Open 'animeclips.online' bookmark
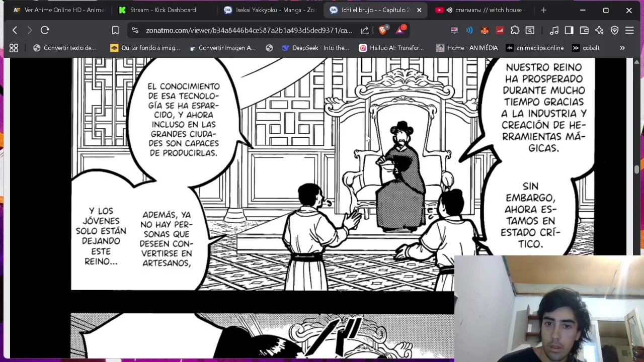 point(535,48)
